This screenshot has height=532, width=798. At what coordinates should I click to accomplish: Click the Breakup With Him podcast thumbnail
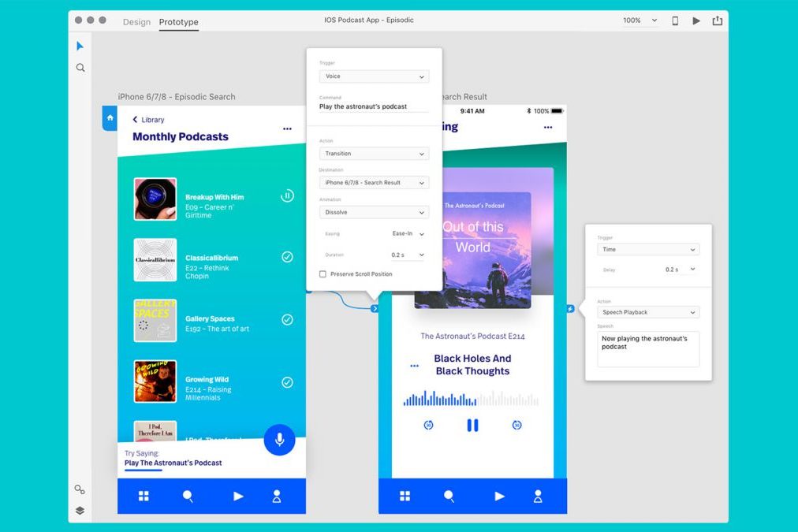click(155, 199)
